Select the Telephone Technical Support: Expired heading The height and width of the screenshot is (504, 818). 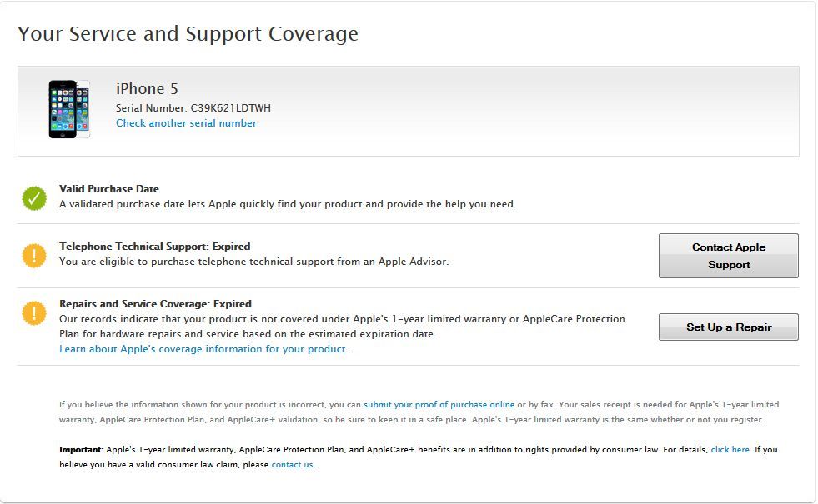(x=154, y=247)
